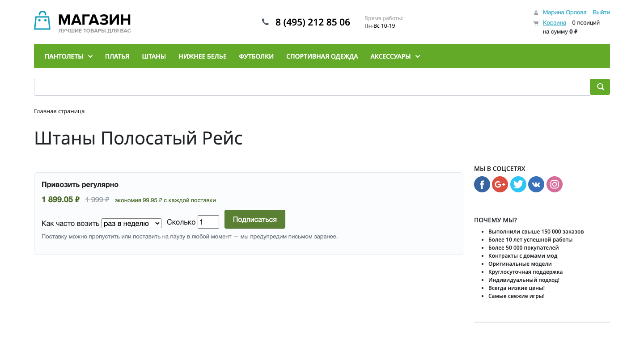Click the magnifier search button
This screenshot has width=644, height=340.
pyautogui.click(x=600, y=87)
